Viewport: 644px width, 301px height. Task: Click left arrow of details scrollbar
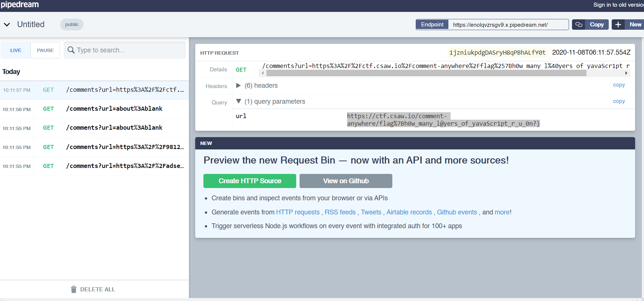coord(263,73)
